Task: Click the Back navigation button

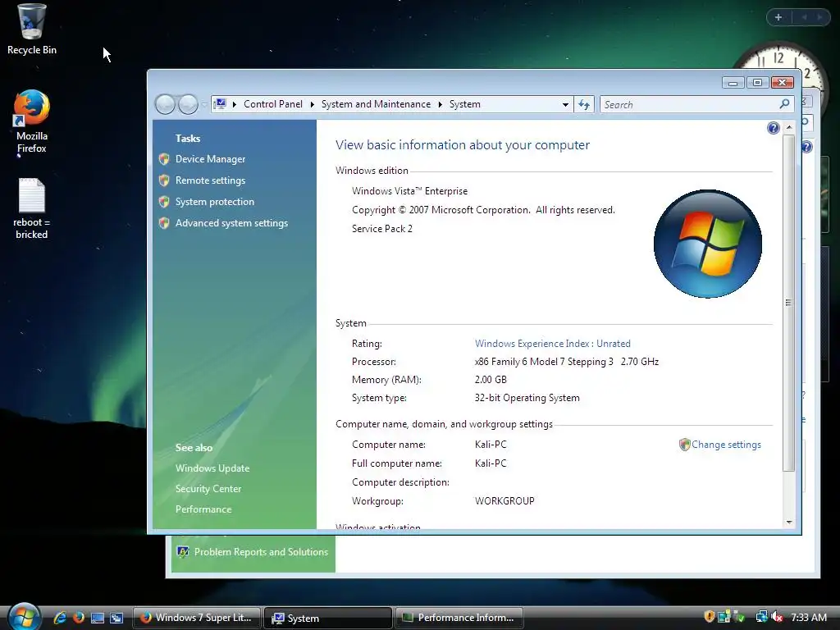Action: click(165, 104)
